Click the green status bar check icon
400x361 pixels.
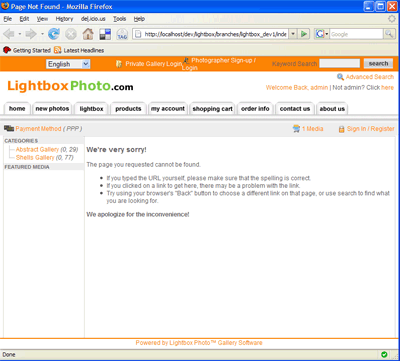384,354
